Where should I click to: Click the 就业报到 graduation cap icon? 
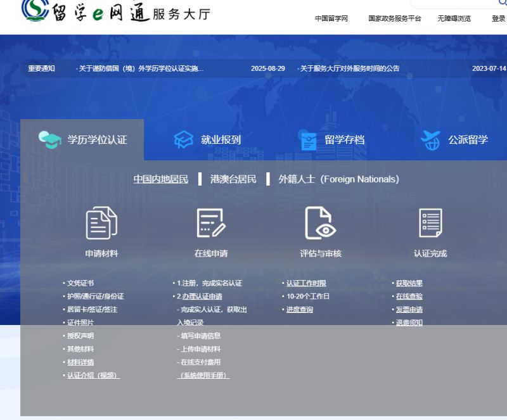click(183, 140)
